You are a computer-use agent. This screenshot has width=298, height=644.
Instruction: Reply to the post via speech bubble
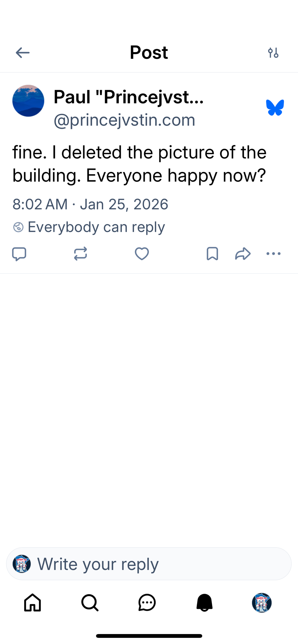tap(19, 254)
